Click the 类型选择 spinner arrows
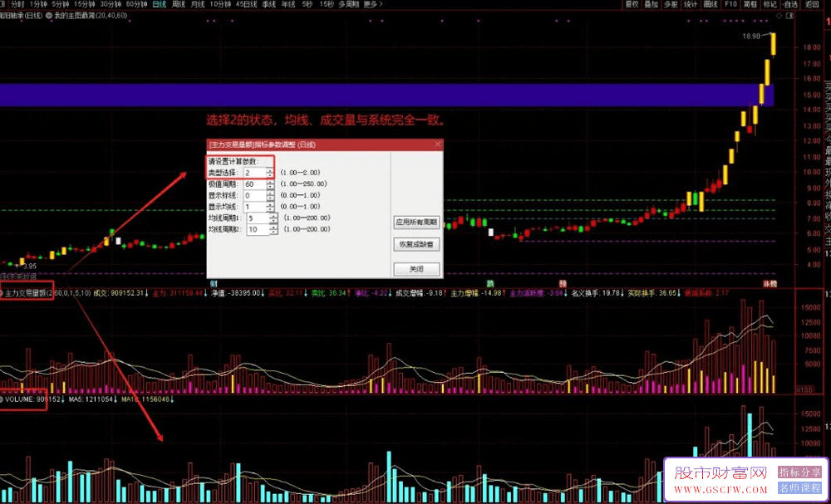The height and width of the screenshot is (504, 831). pos(270,173)
